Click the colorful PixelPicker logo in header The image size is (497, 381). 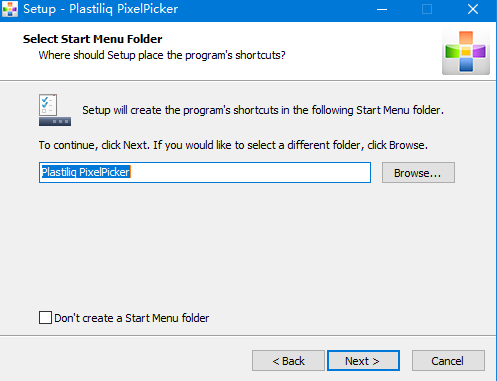(466, 52)
